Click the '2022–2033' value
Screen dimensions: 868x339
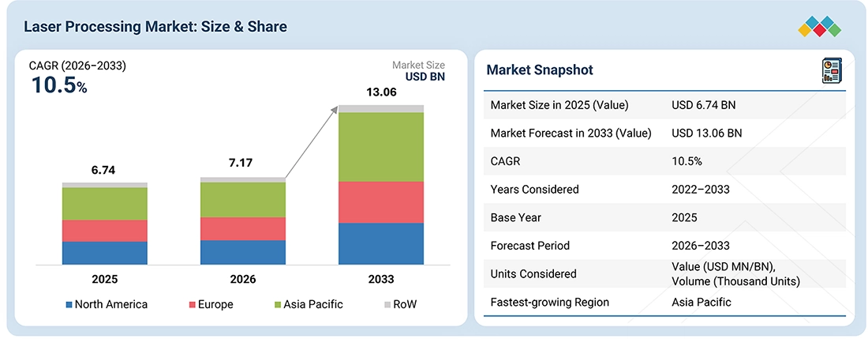coord(700,190)
